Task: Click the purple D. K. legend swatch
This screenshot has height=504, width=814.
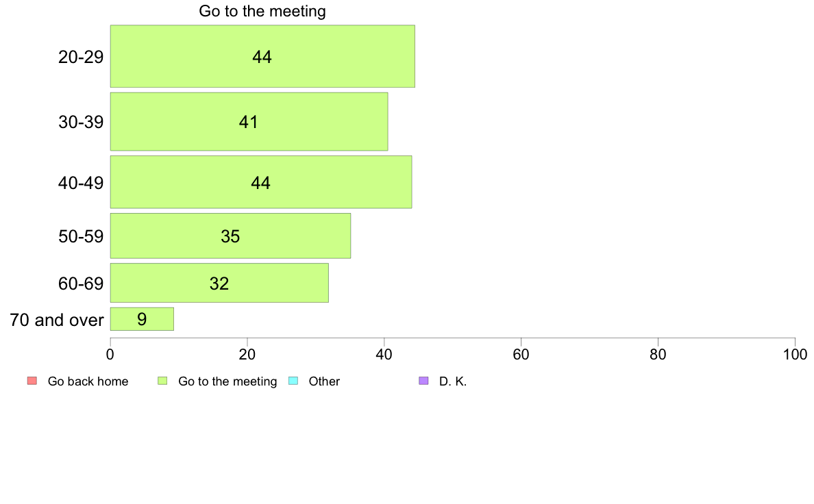Action: tap(423, 381)
